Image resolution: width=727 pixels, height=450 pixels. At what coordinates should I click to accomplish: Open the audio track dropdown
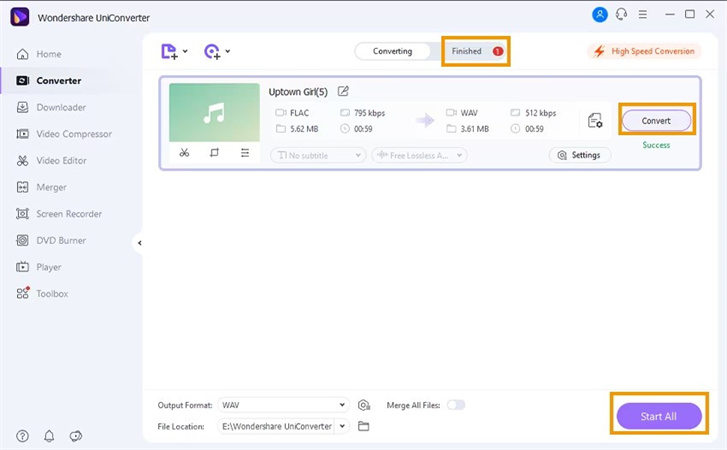click(419, 155)
